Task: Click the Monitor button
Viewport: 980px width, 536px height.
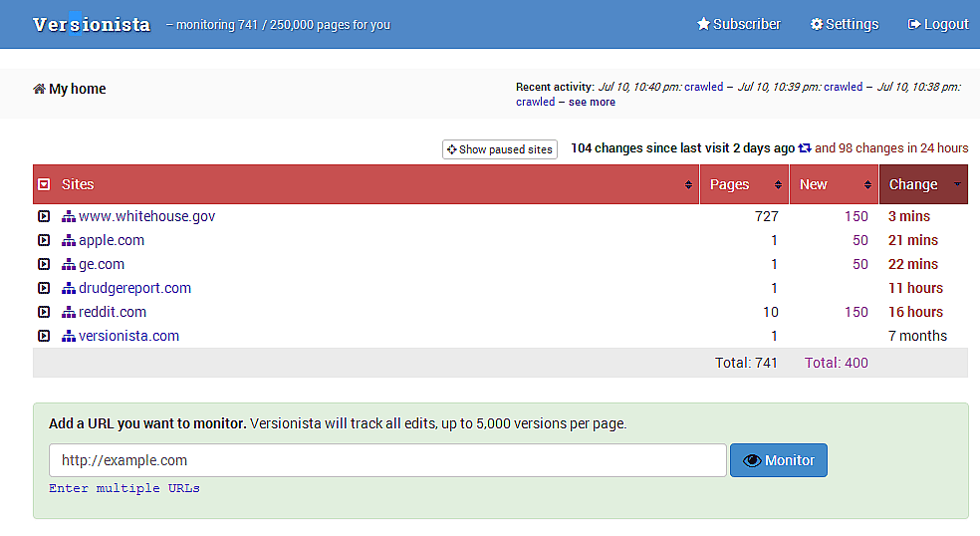Action: pos(779,460)
